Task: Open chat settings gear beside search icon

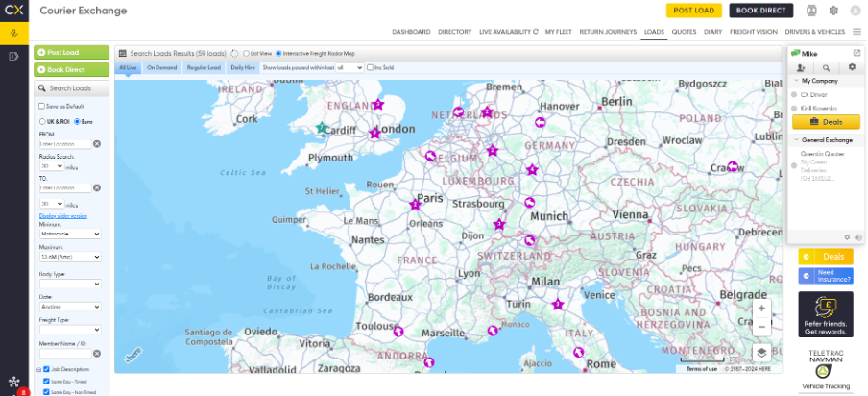Action: click(x=852, y=67)
